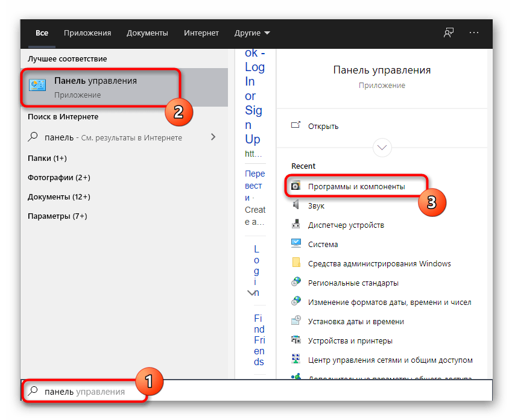Image resolution: width=512 pixels, height=420 pixels.
Task: Select the Интернет filter tab
Action: [201, 33]
